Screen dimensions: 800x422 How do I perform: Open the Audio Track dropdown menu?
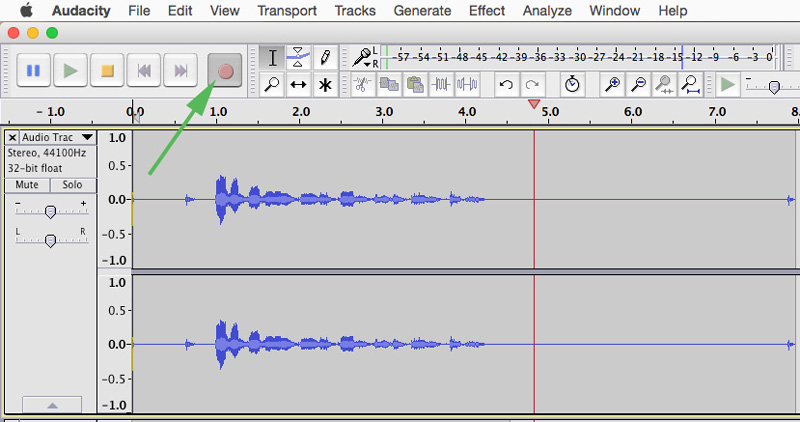[87, 137]
